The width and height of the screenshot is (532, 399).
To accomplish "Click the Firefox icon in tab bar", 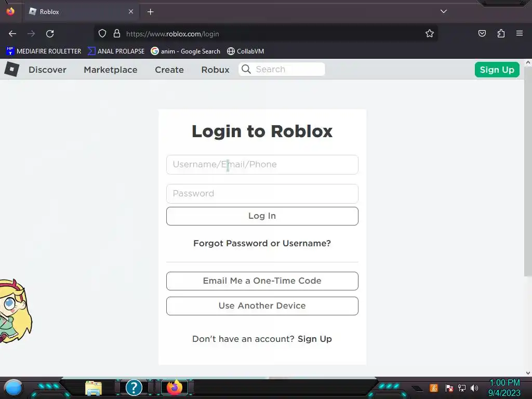I will [10, 11].
